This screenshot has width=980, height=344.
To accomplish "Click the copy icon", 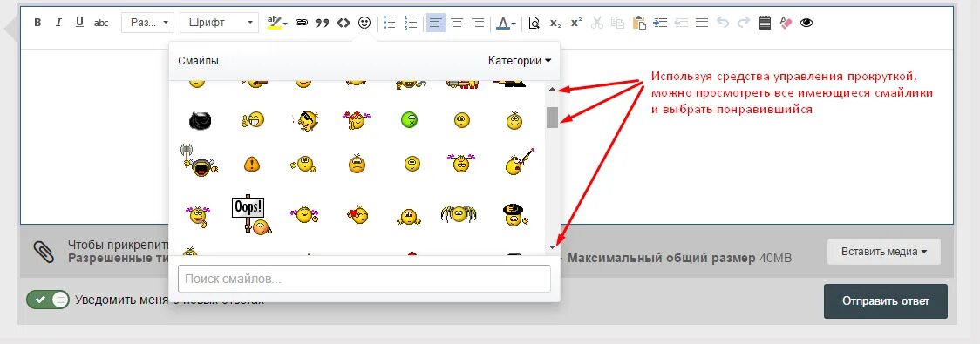I will coord(617,24).
